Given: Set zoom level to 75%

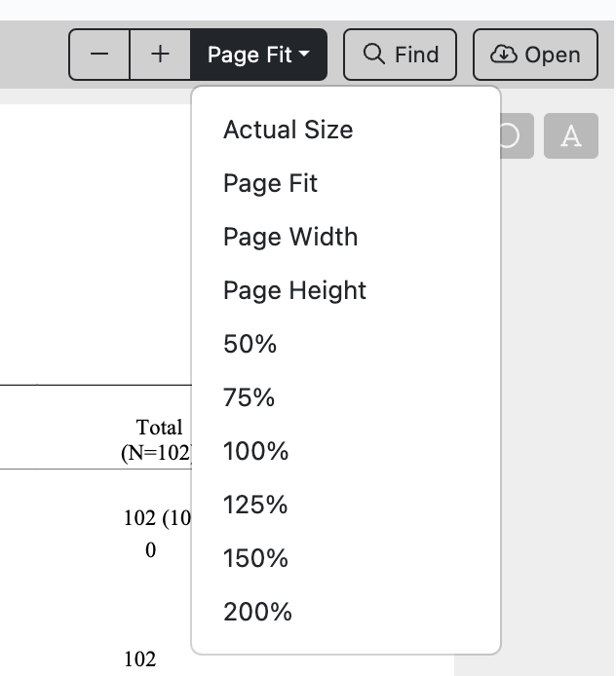Looking at the screenshot, I should 250,397.
